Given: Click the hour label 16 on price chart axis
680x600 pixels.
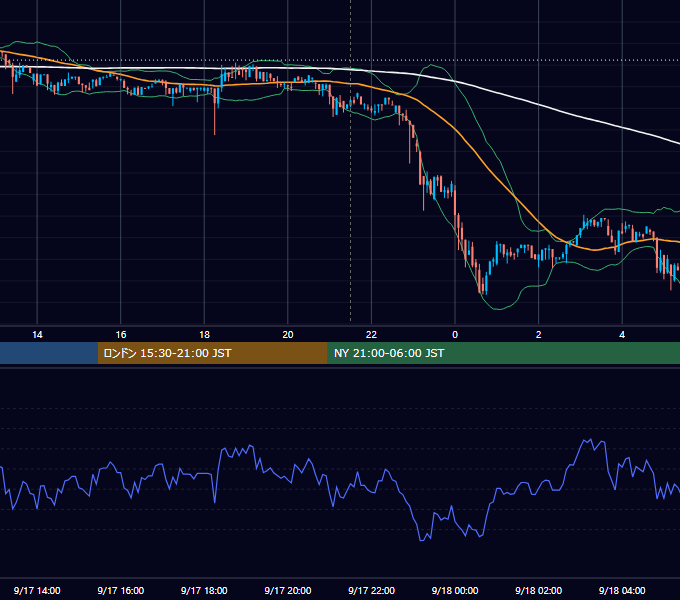Looking at the screenshot, I should 121,335.
